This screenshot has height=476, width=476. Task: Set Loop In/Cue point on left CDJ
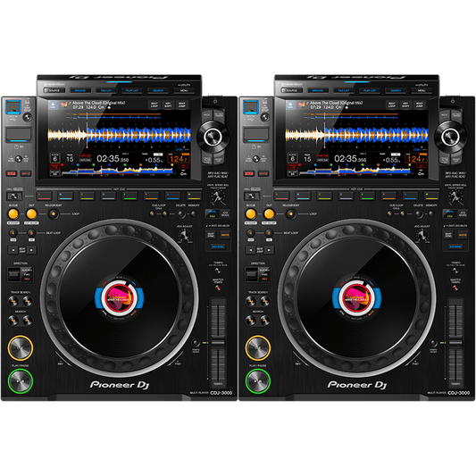point(13,214)
